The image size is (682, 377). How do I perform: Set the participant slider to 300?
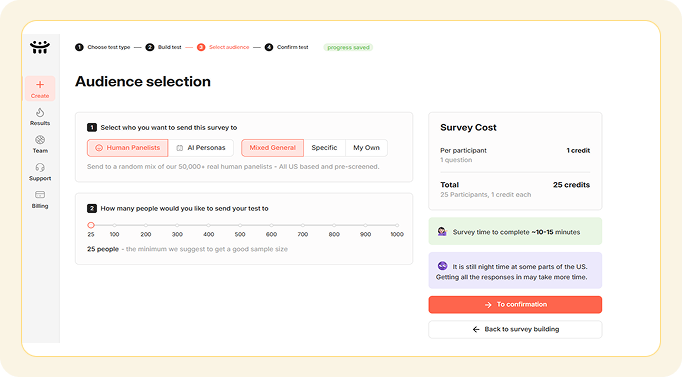point(177,225)
